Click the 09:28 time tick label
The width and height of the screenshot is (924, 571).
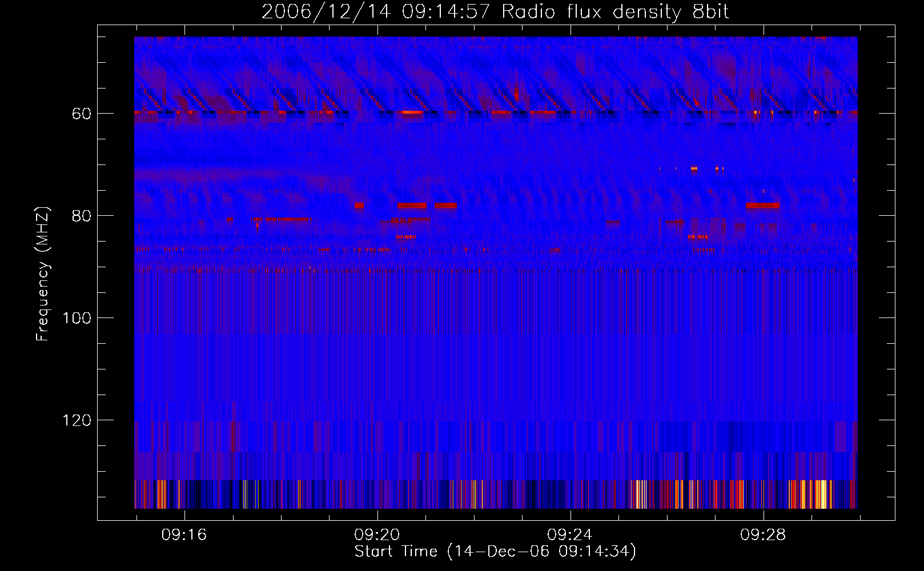pyautogui.click(x=763, y=535)
